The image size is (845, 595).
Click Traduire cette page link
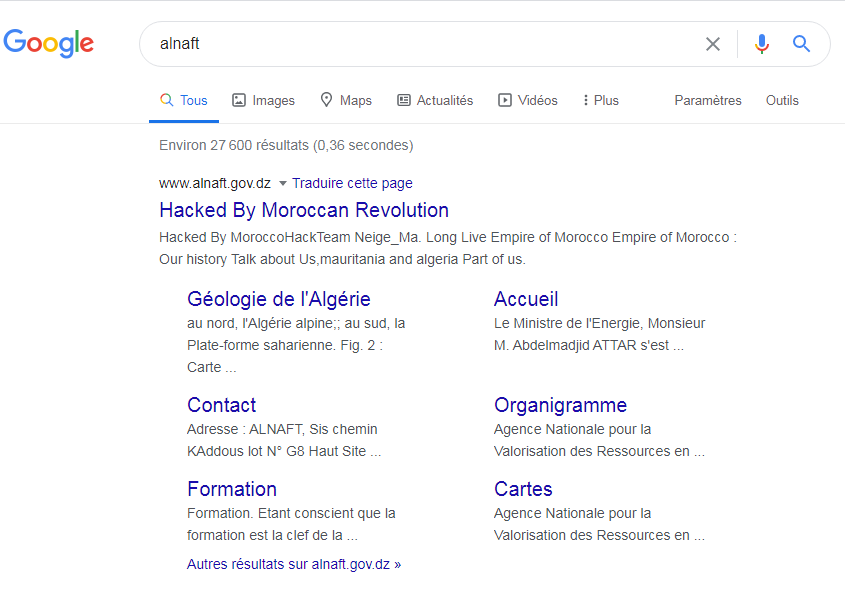(352, 183)
